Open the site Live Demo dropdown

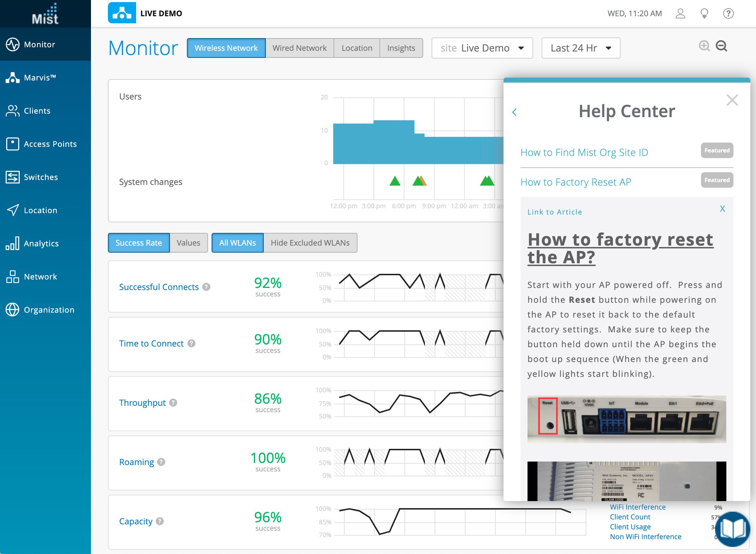(482, 48)
